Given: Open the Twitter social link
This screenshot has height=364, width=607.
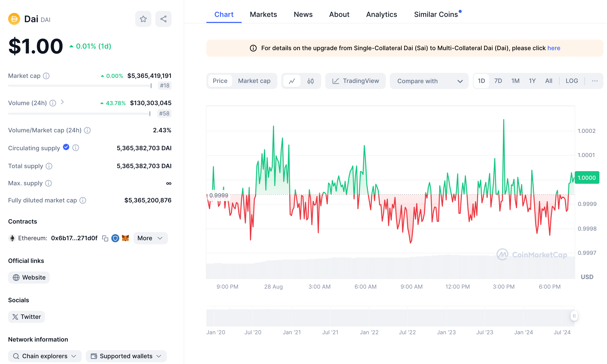Looking at the screenshot, I should [x=26, y=317].
